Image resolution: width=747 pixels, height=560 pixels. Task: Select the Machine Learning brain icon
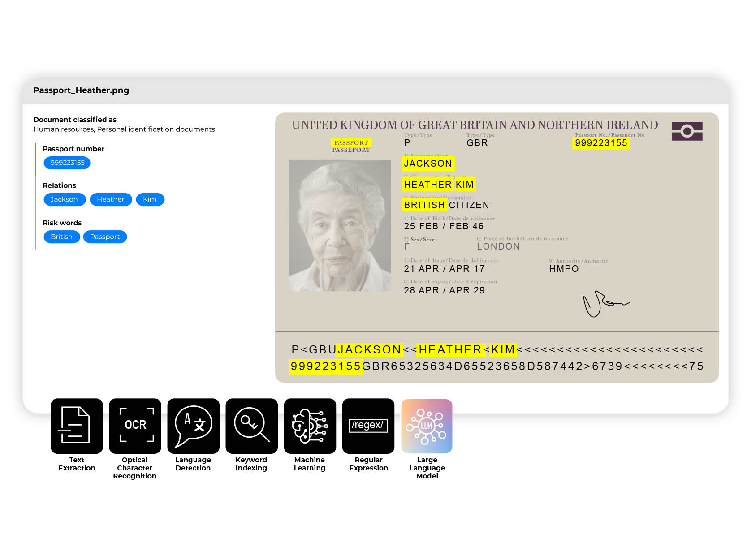click(x=310, y=426)
